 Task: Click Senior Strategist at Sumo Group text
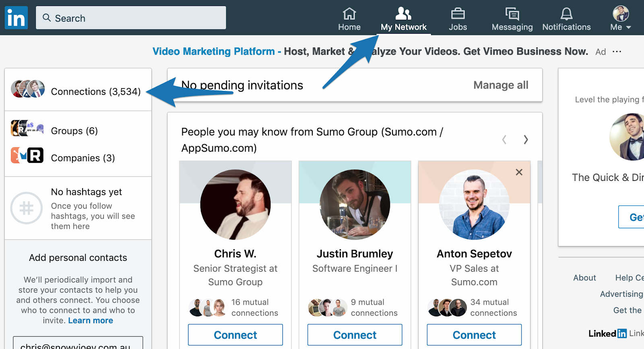[235, 275]
